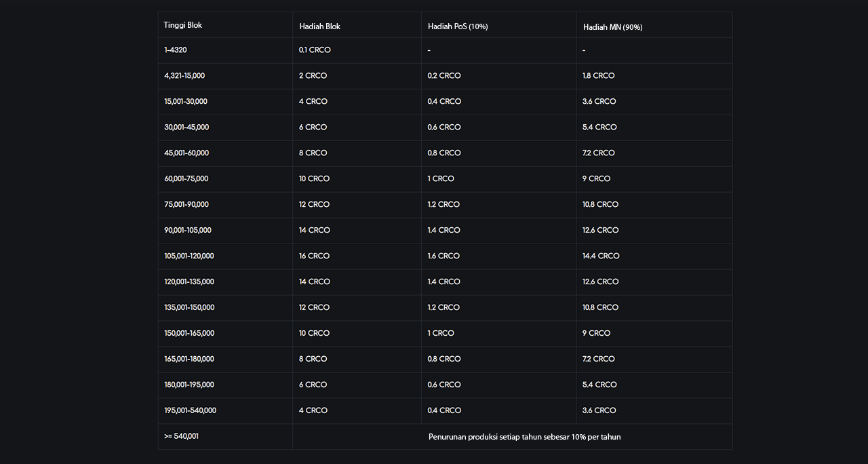Image resolution: width=868 pixels, height=464 pixels.
Task: Click "0.8 CRCO" in the 45,001-60,000 row
Action: click(444, 153)
